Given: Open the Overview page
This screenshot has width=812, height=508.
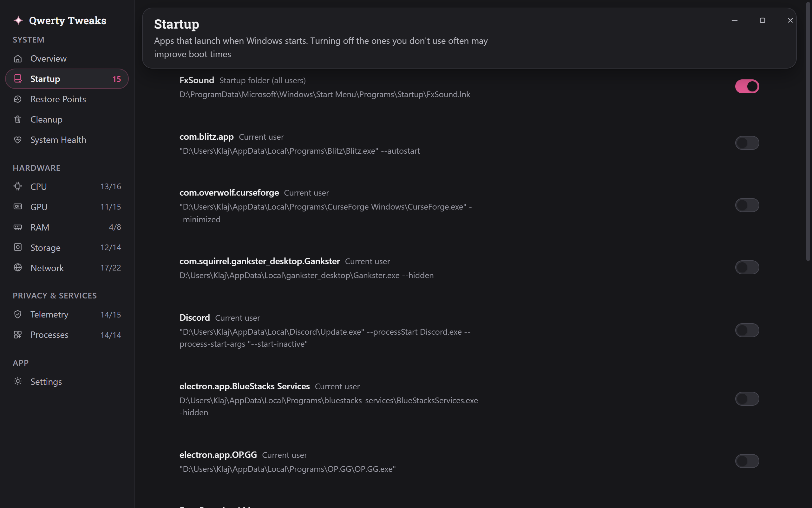Looking at the screenshot, I should (67, 58).
